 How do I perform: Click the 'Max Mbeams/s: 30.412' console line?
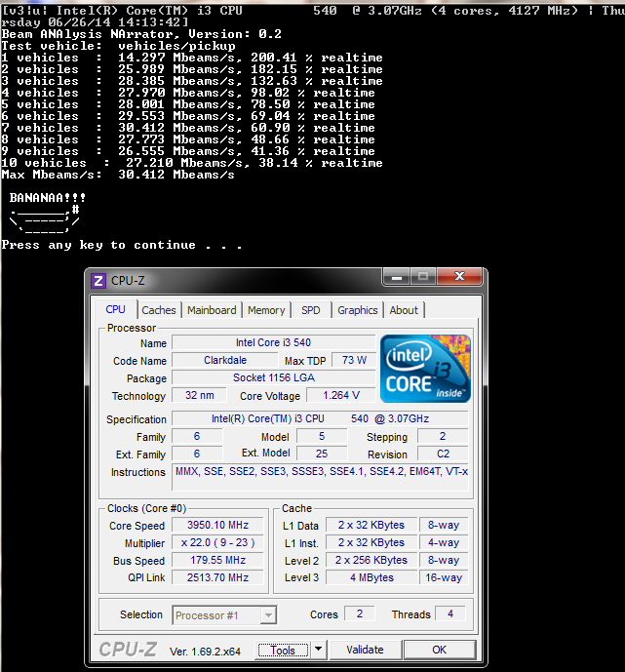118,175
